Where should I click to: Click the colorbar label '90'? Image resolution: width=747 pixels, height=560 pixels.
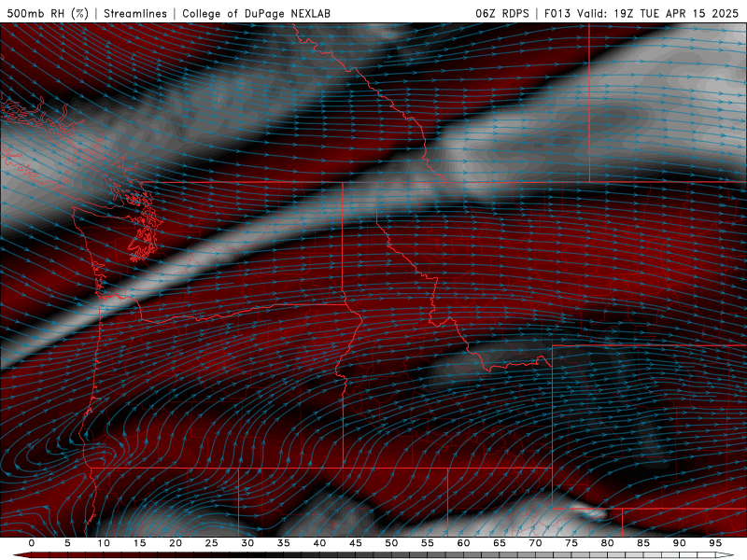[x=680, y=543]
